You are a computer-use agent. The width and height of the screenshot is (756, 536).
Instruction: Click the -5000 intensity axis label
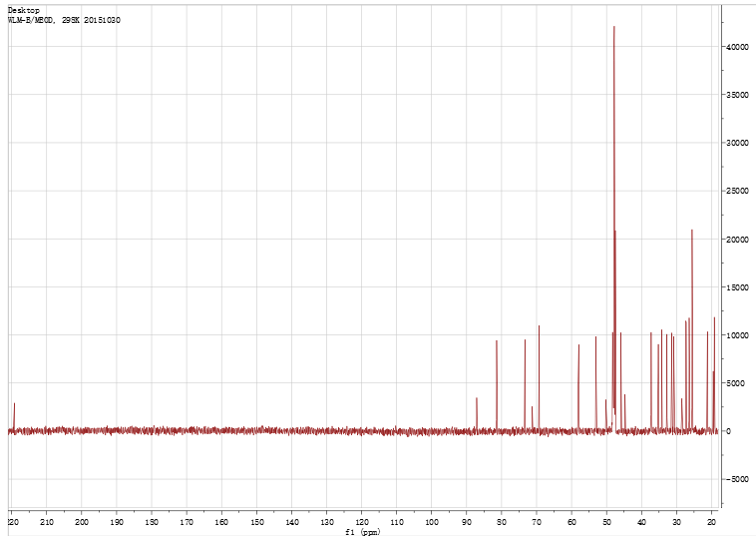point(737,479)
